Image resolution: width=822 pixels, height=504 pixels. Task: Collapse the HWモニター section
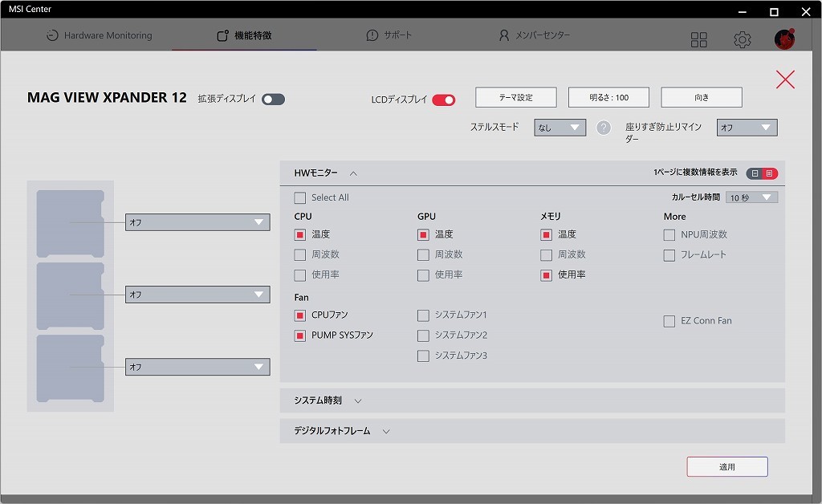[x=353, y=173]
